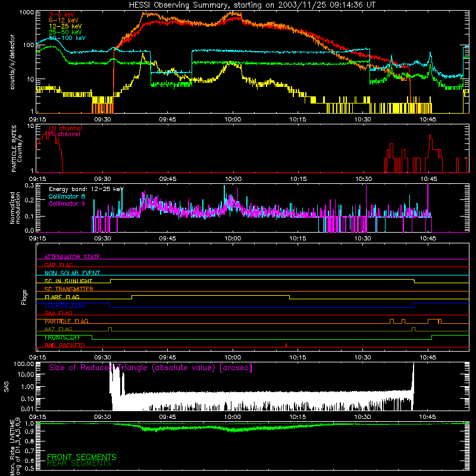476x476 pixels.
Task: Select the orange 6-12 keV legend label
Action: pos(64,20)
